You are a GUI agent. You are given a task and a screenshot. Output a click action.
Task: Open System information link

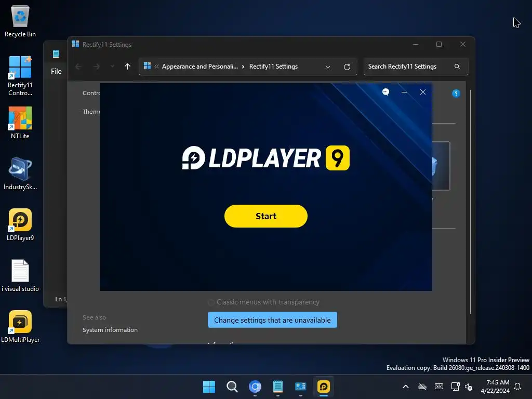pos(110,330)
